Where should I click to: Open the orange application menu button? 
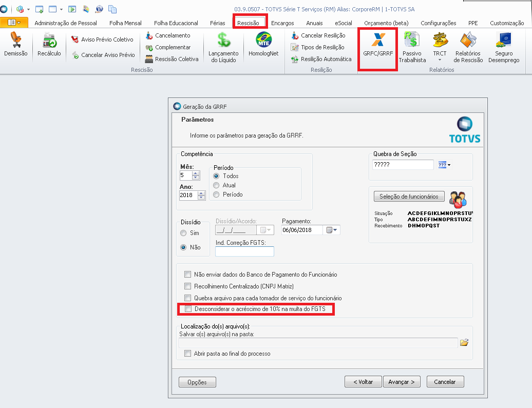pyautogui.click(x=14, y=23)
